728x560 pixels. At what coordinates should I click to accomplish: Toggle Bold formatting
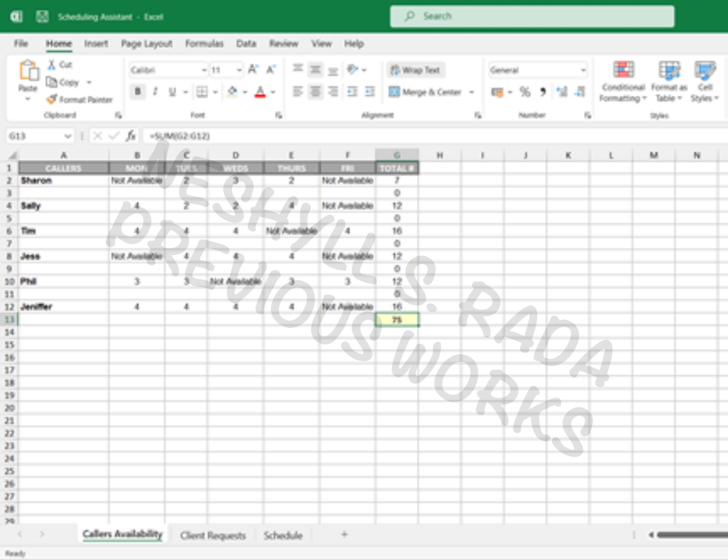click(137, 92)
